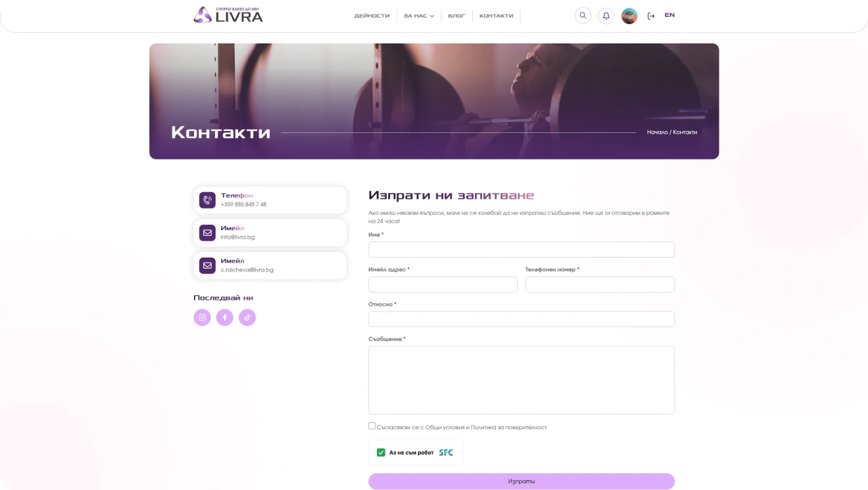This screenshot has height=490, width=868.
Task: Click the info@livra.bg email address
Action: 237,237
